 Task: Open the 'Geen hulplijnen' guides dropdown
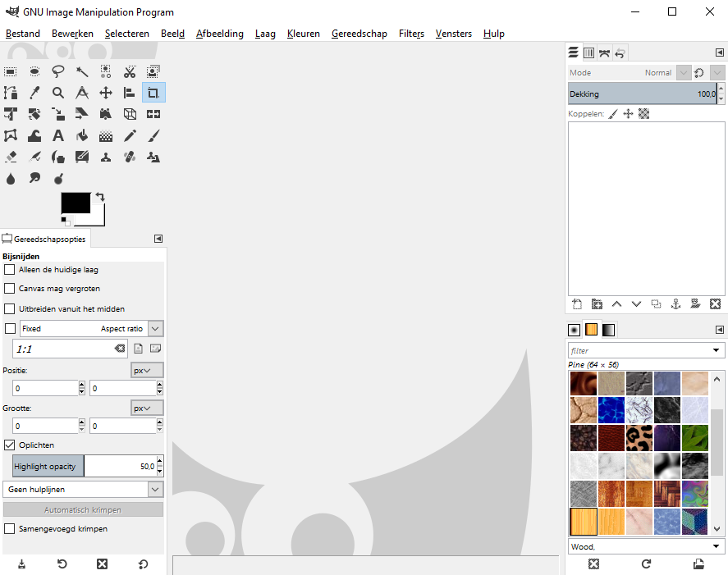pyautogui.click(x=84, y=490)
